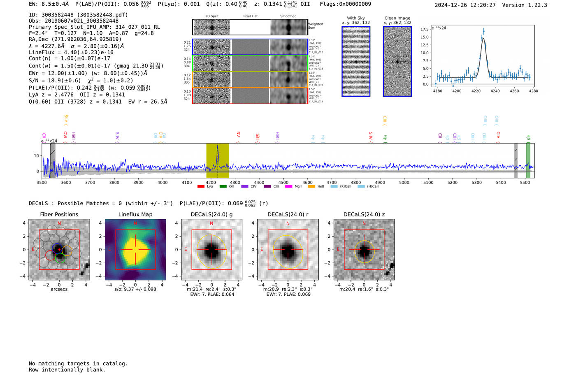
Task: Click the 'No matching targets in catalog.' text
Action: click(x=78, y=364)
